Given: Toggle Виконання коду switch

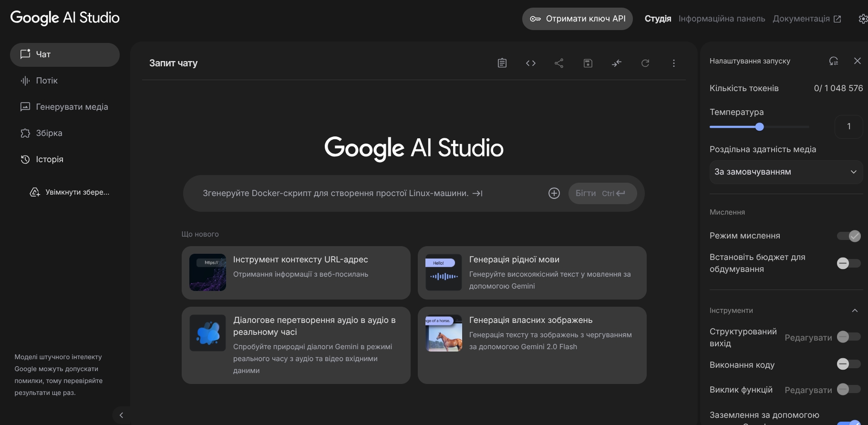Looking at the screenshot, I should pos(849,364).
